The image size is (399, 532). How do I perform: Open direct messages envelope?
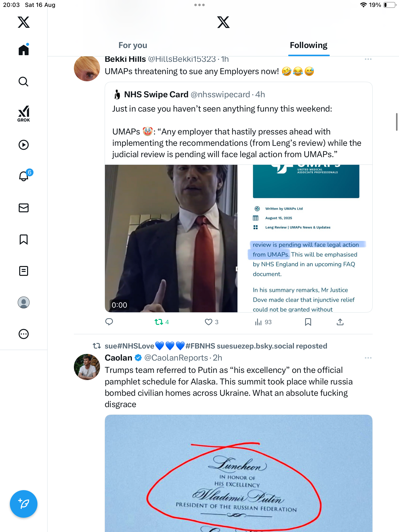[24, 208]
